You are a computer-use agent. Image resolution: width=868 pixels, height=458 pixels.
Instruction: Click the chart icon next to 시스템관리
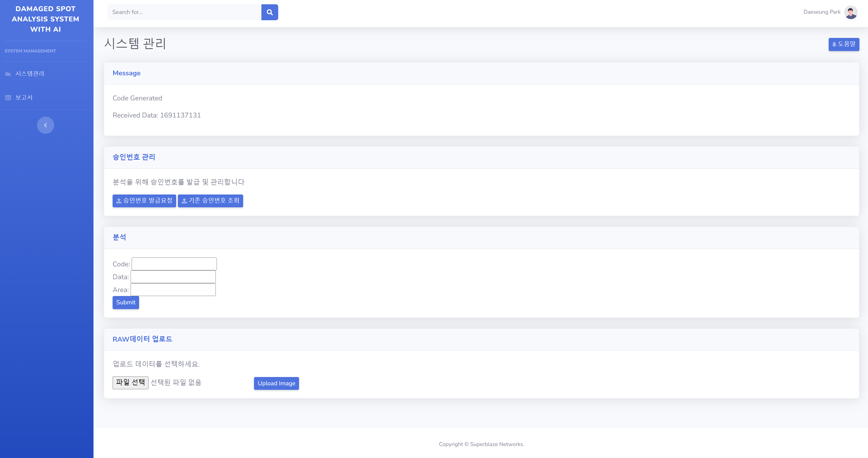[x=8, y=74]
